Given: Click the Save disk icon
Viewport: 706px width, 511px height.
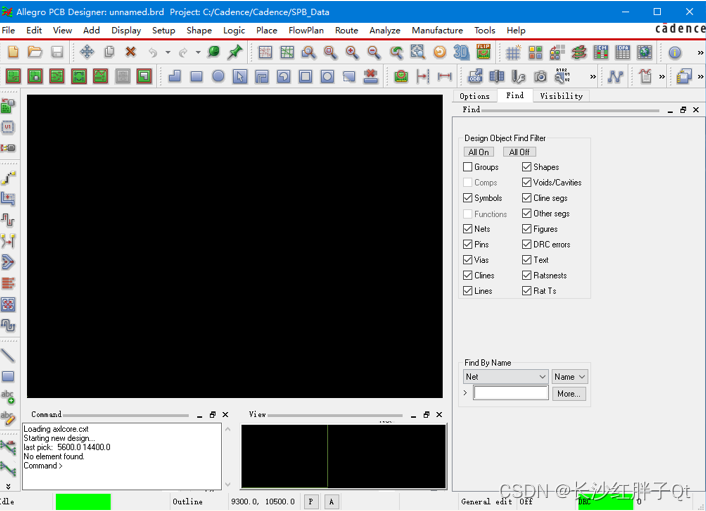Looking at the screenshot, I should (x=57, y=52).
